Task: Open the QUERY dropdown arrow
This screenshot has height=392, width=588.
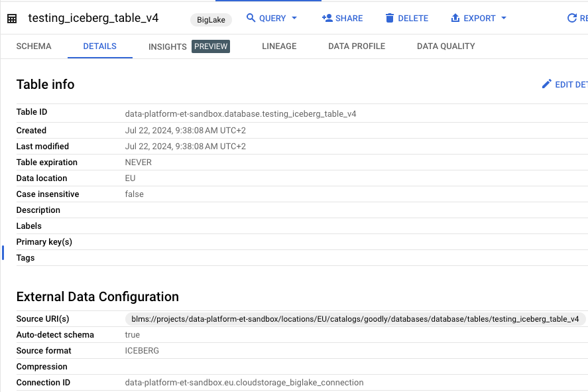Action: coord(294,18)
